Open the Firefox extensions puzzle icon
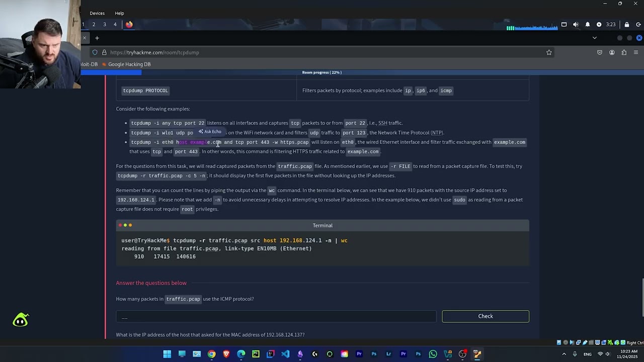This screenshot has height=362, width=644. click(x=624, y=52)
